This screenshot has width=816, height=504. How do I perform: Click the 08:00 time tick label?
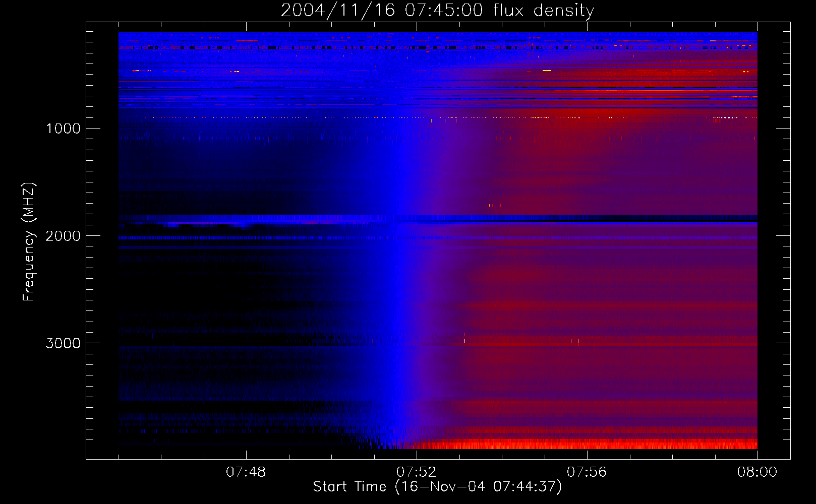click(x=757, y=472)
